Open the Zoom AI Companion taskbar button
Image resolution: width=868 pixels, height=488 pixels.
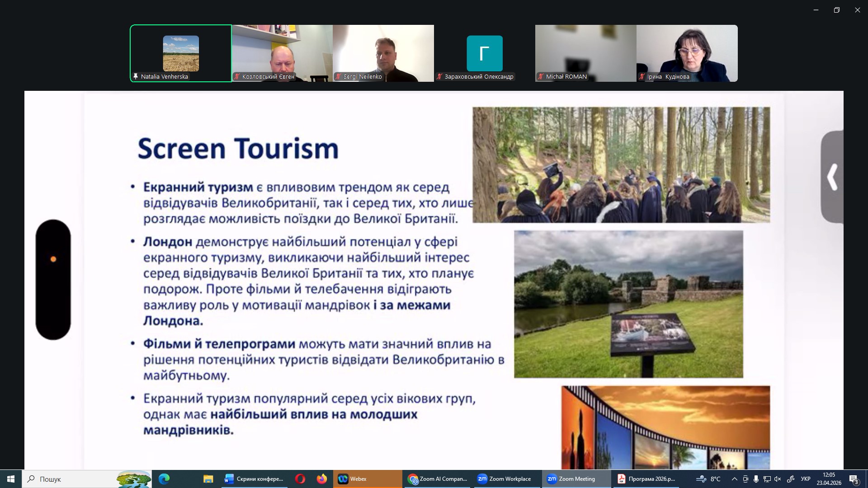pyautogui.click(x=438, y=479)
